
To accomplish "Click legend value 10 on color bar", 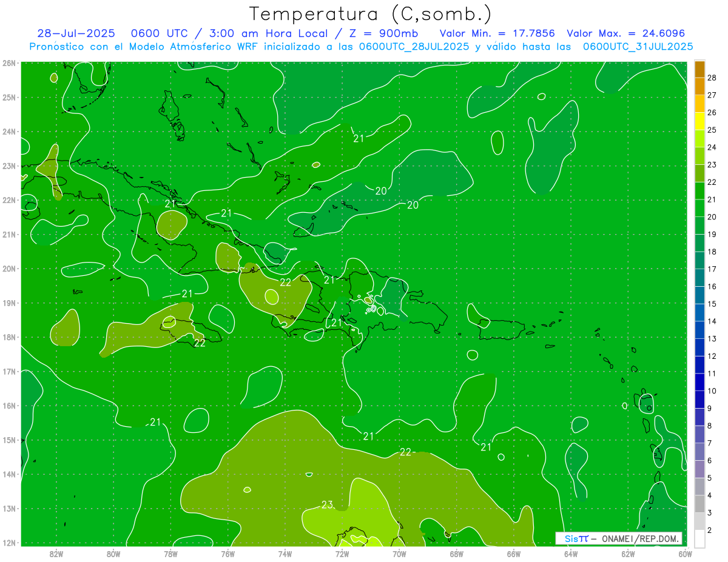I will (712, 391).
